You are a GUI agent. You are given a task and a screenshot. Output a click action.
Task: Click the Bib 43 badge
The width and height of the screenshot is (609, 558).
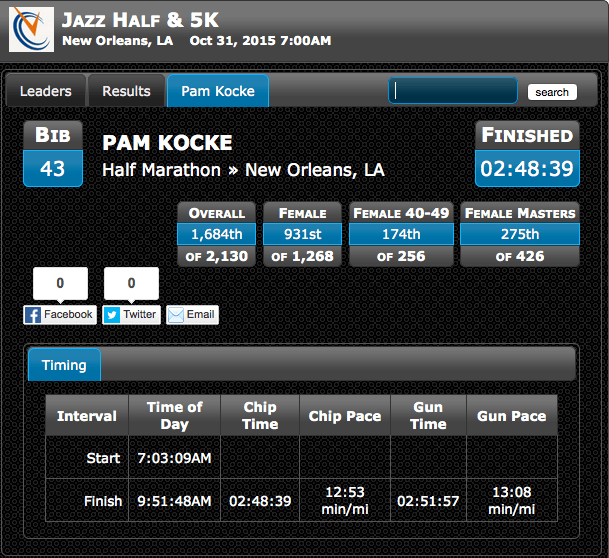pos(53,154)
